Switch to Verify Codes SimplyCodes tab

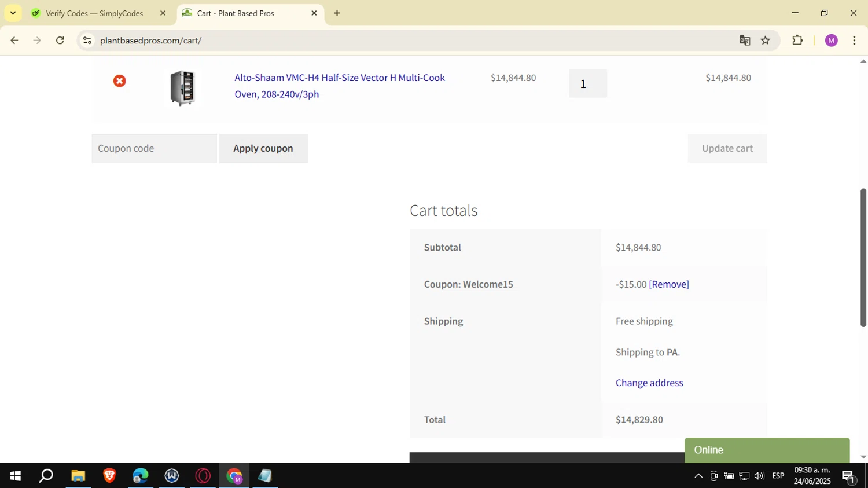[x=94, y=13]
